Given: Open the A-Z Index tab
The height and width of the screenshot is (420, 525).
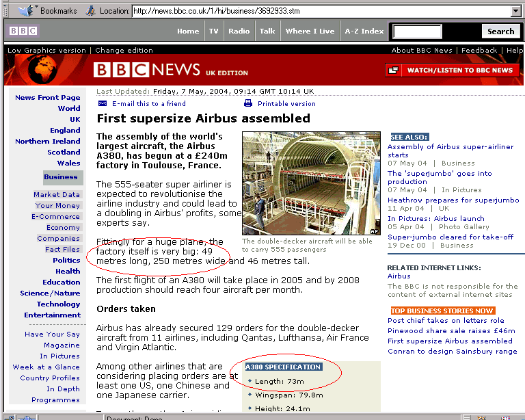Looking at the screenshot, I should click(364, 31).
